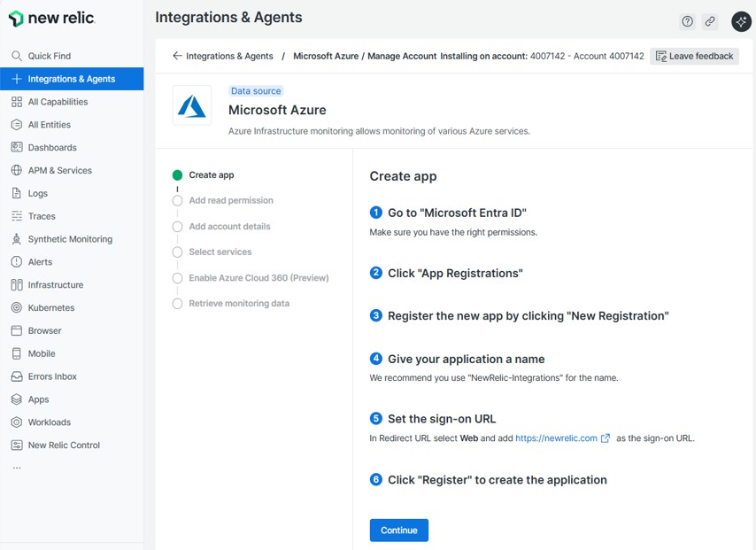
Task: Click the Leave feedback button
Action: [694, 56]
